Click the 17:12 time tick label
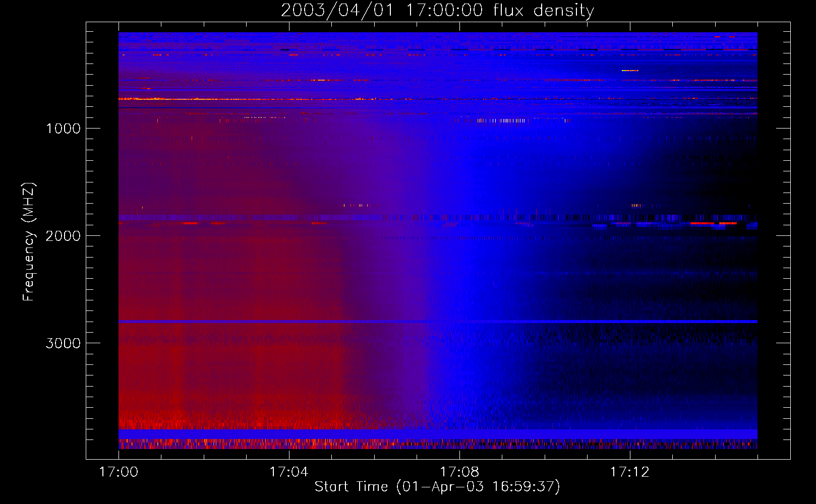 coord(630,472)
